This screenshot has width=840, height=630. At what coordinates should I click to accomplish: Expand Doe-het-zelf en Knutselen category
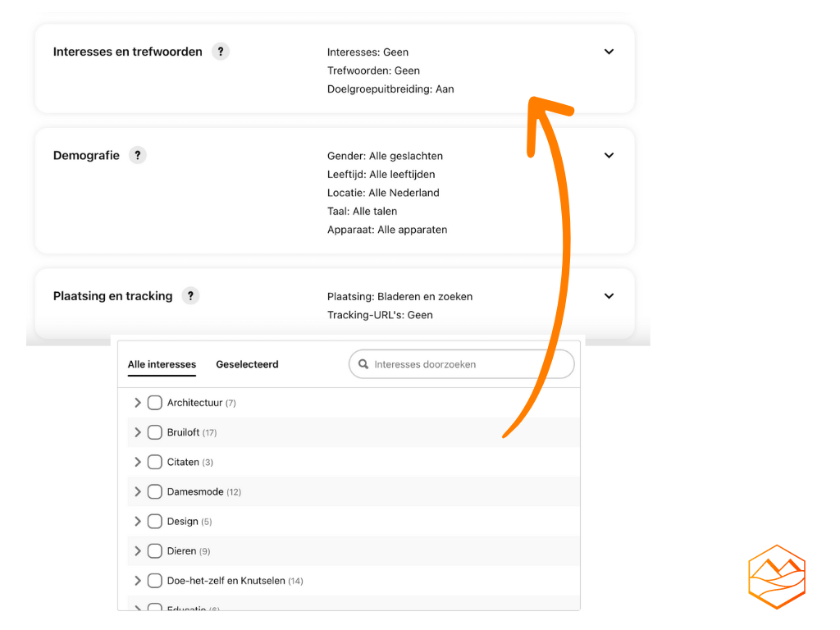(x=138, y=581)
